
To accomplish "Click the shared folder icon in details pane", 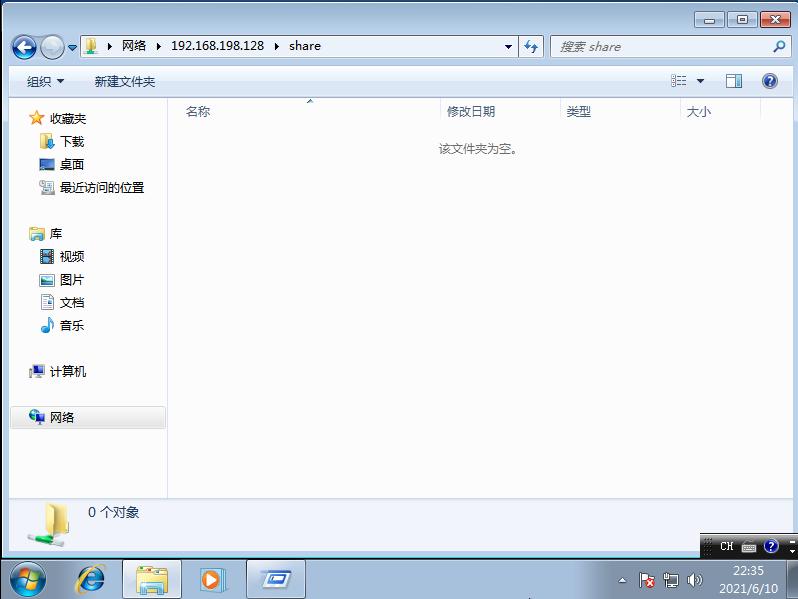I will 49,525.
